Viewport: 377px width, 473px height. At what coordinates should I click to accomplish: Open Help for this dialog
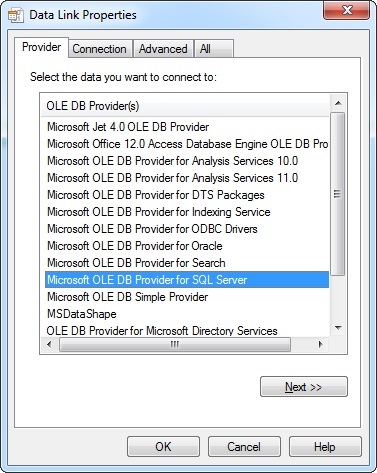pyautogui.click(x=325, y=447)
